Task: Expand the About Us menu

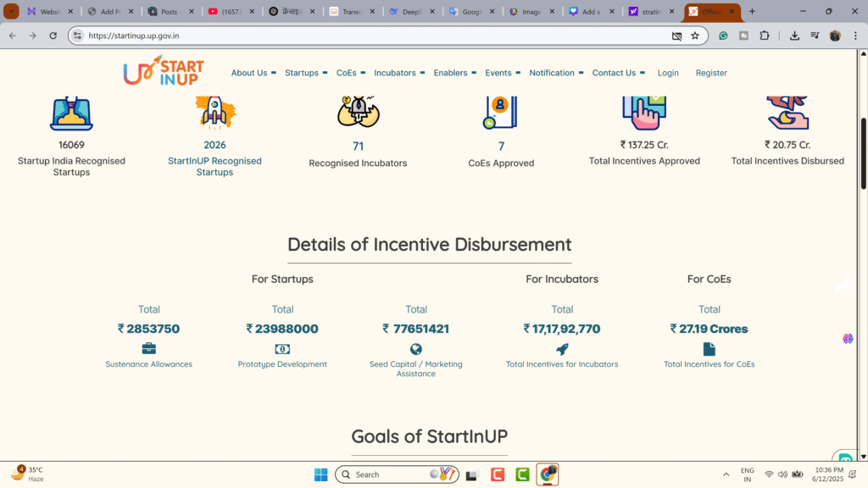Action: 253,73
